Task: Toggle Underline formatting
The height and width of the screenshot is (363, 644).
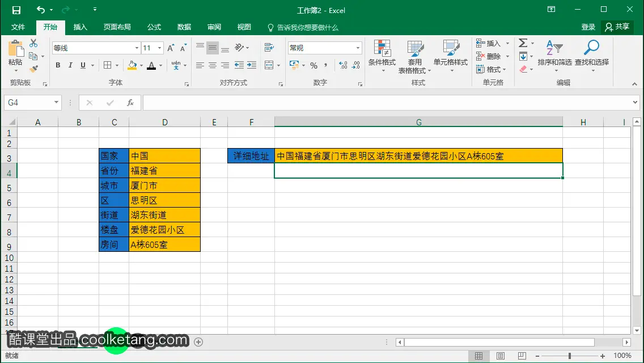Action: coord(83,65)
